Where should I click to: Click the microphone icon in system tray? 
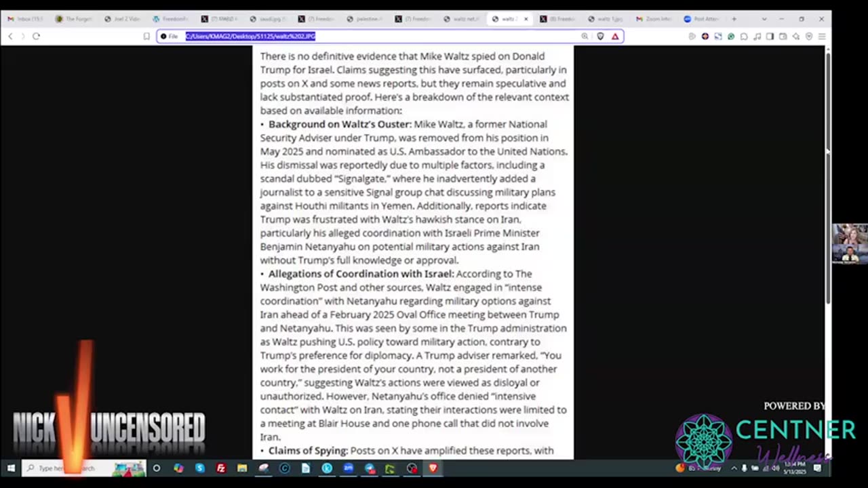(745, 468)
